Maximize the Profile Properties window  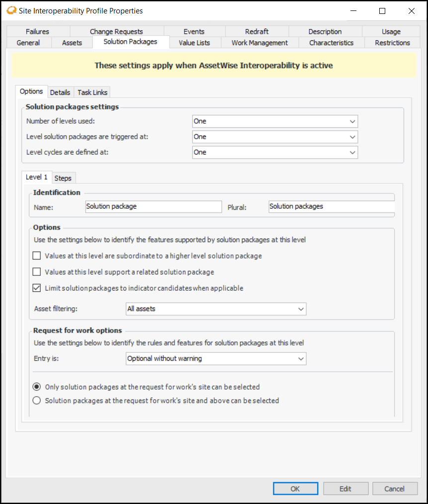click(382, 11)
